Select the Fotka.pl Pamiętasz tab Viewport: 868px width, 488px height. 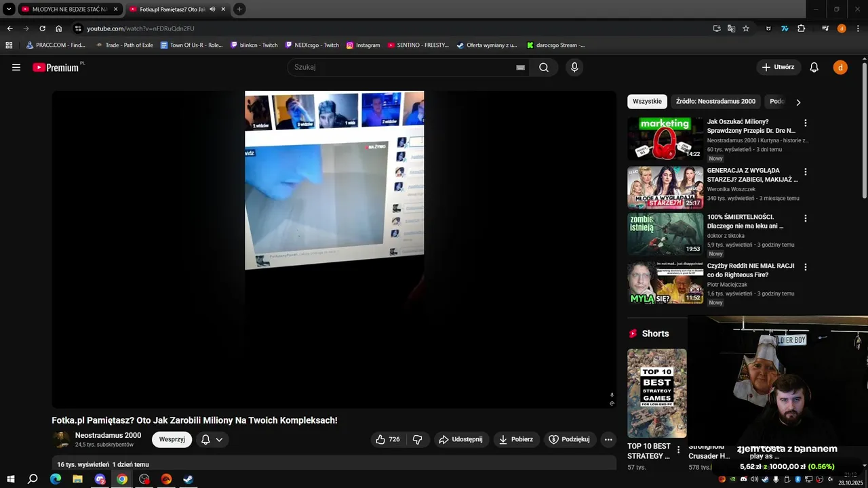(172, 9)
